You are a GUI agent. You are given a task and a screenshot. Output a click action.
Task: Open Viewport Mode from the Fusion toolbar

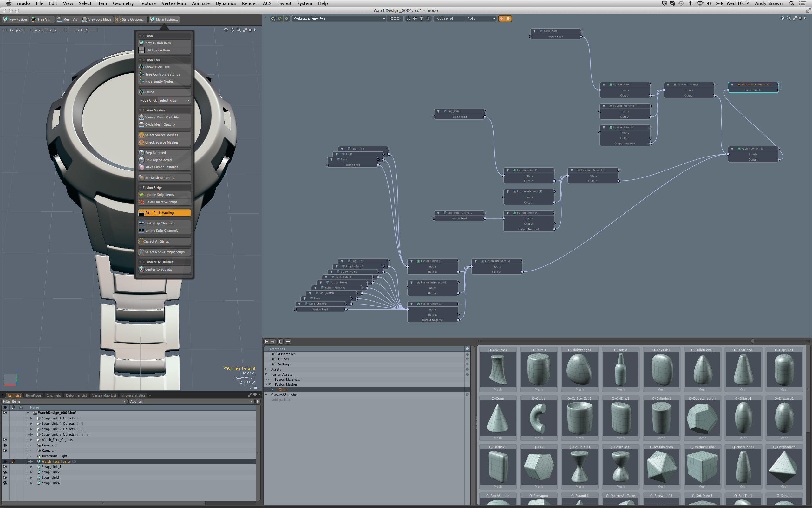97,19
